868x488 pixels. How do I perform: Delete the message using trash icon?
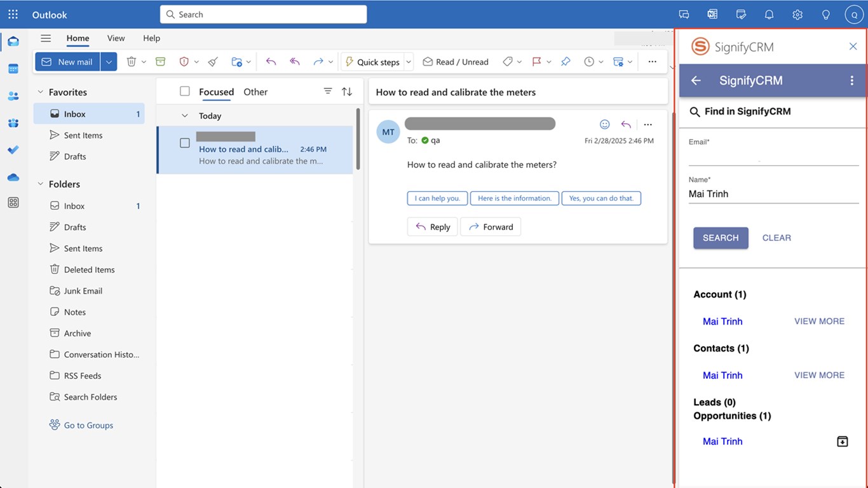[x=132, y=62]
